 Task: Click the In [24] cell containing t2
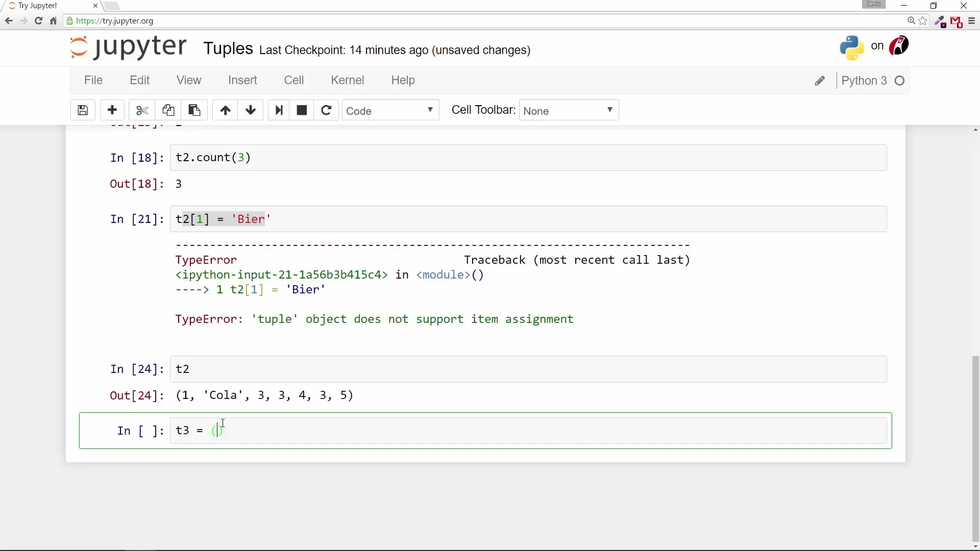528,369
